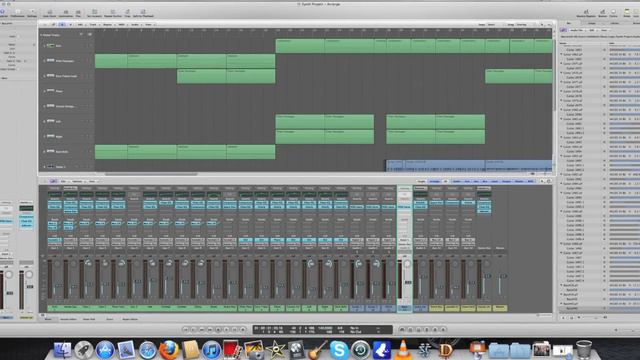Screen dimensions: 640x360
Task: Click the Crop toolbar icon
Action: point(127,13)
